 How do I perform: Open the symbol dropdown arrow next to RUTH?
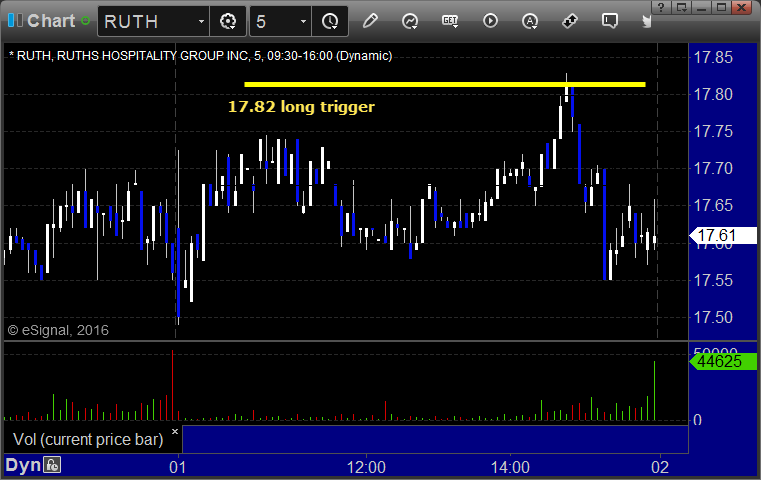[201, 21]
